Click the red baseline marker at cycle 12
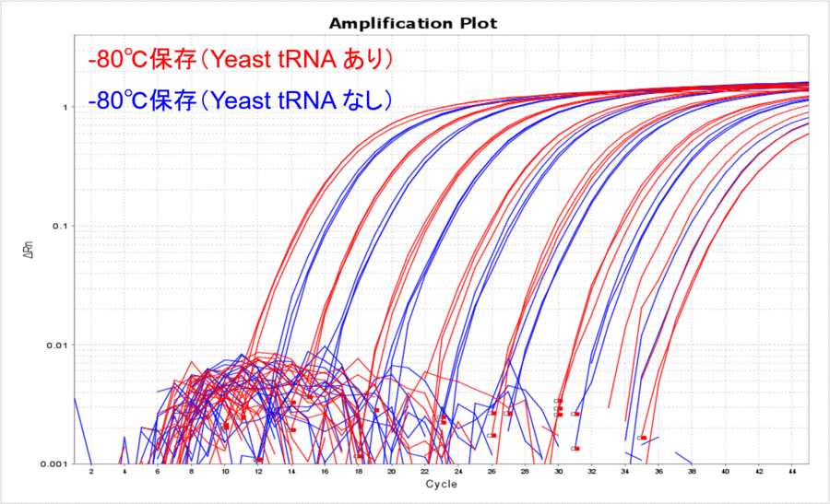Image resolution: width=830 pixels, height=504 pixels. pyautogui.click(x=259, y=459)
